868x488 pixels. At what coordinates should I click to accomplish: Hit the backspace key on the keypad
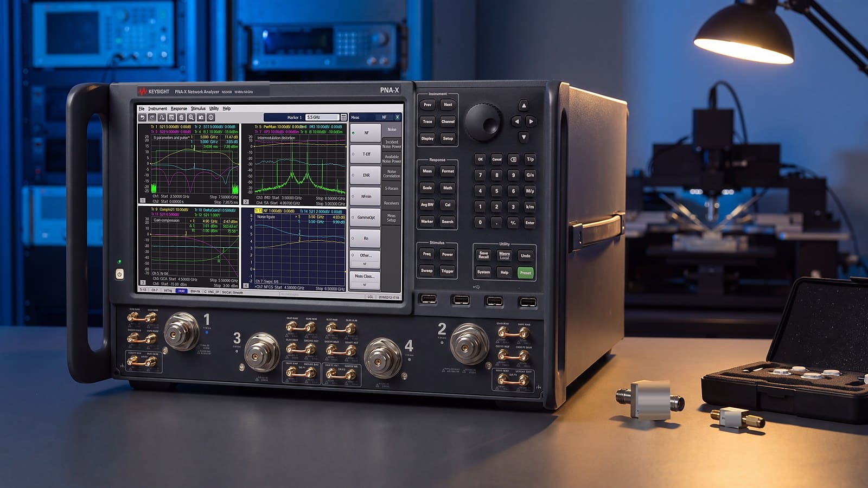(x=513, y=159)
